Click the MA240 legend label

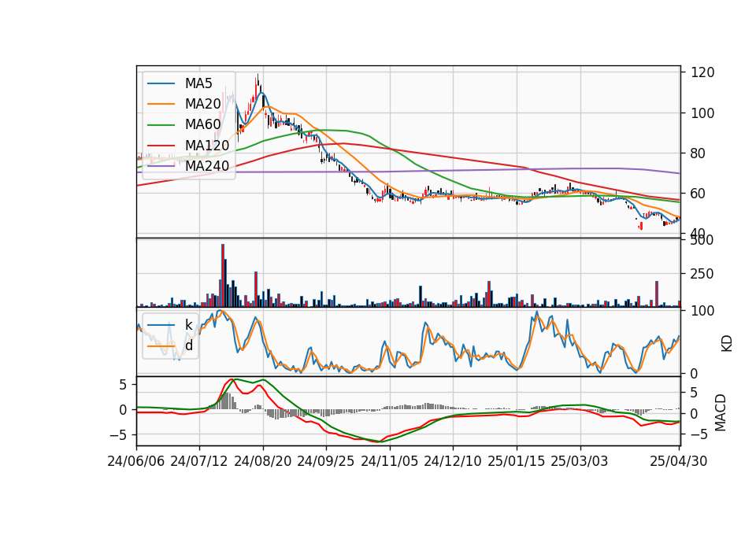coord(207,166)
